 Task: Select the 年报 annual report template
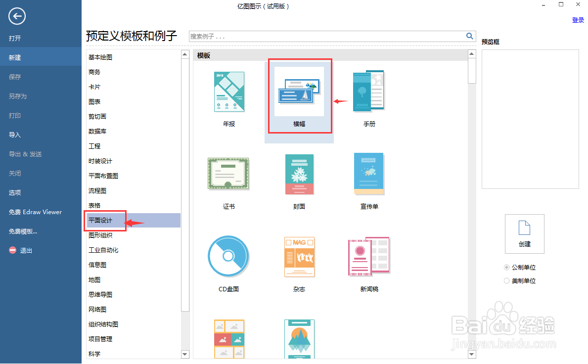229,92
